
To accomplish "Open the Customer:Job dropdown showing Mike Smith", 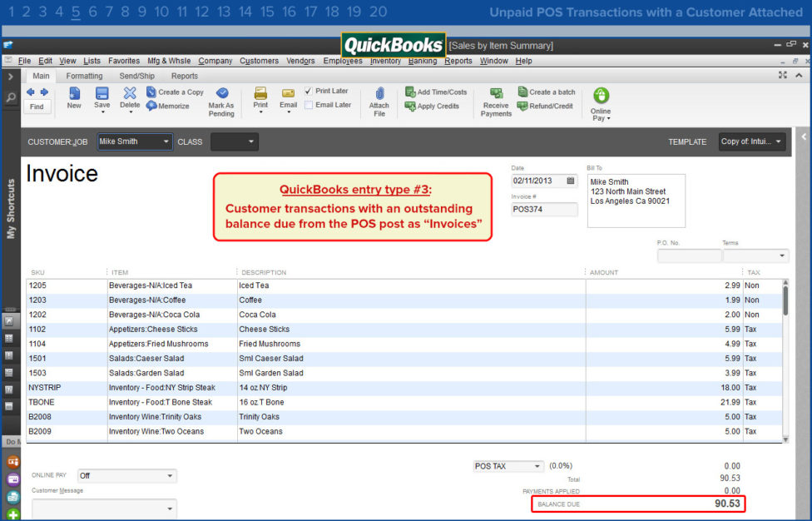I will 166,141.
